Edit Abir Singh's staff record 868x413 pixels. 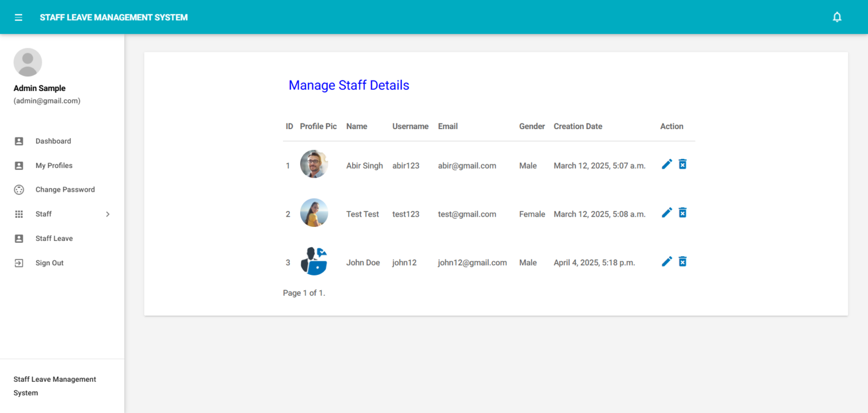[x=667, y=164]
